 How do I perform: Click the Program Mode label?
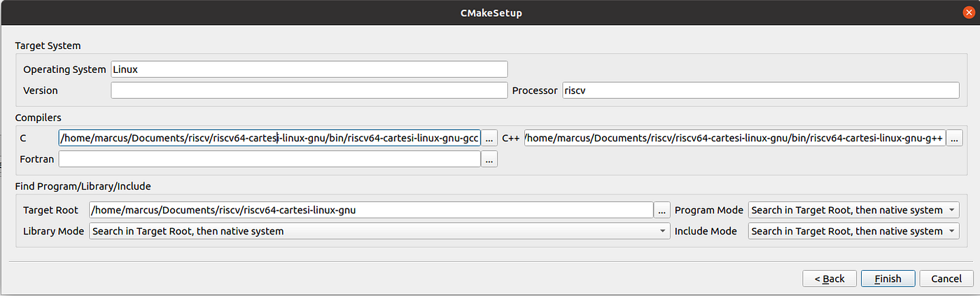pyautogui.click(x=709, y=210)
